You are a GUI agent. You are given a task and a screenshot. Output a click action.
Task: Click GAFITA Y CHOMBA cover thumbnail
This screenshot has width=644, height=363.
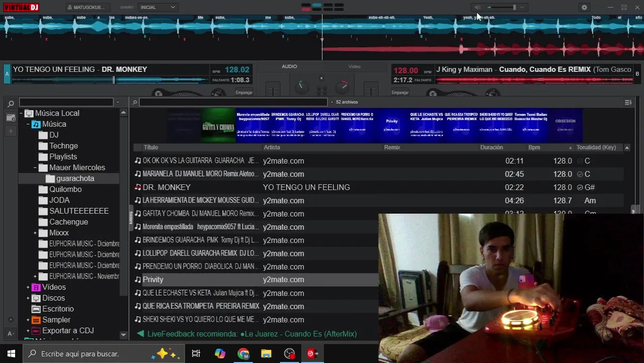[x=219, y=126]
